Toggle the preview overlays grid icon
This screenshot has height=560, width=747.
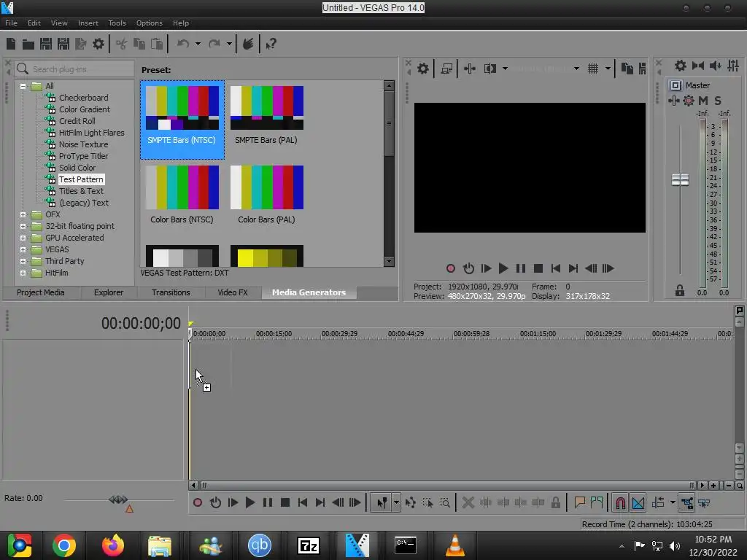tap(593, 69)
